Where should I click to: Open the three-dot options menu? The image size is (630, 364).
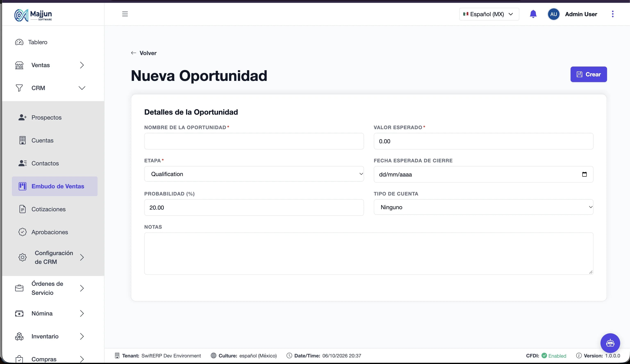pos(613,14)
